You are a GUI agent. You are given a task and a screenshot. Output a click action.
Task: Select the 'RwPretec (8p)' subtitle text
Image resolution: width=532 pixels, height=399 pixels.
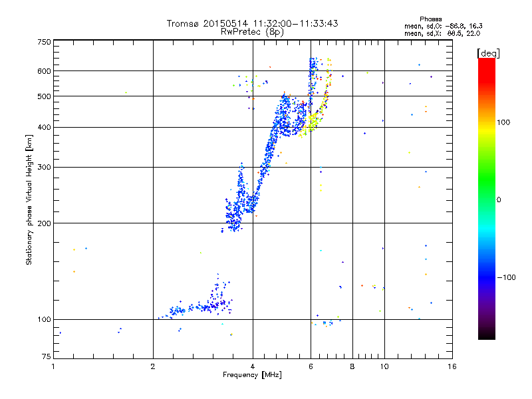252,32
